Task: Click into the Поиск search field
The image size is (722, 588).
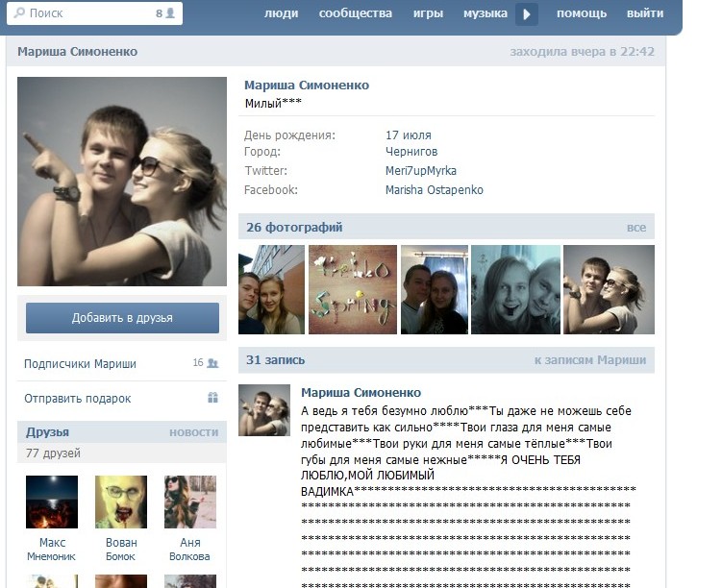Action: [x=87, y=14]
